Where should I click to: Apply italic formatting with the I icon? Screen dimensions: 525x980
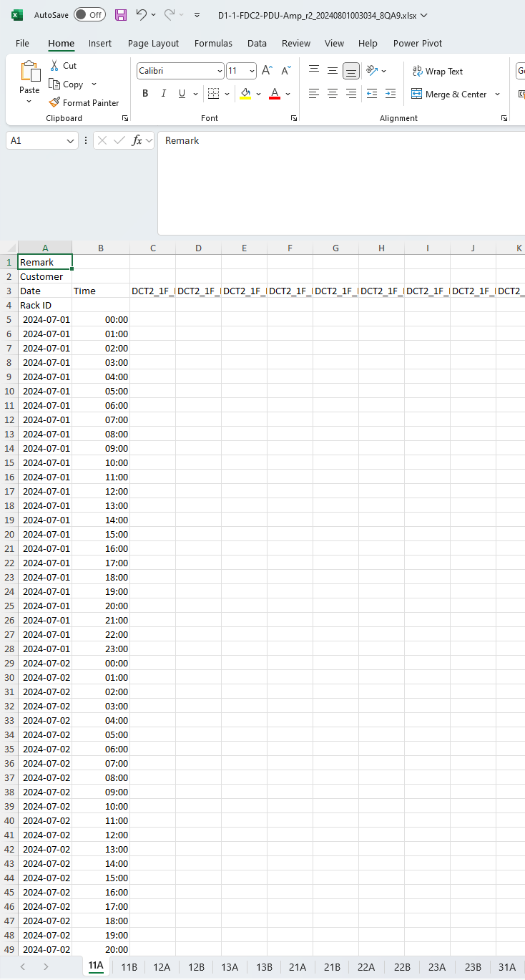tap(163, 94)
